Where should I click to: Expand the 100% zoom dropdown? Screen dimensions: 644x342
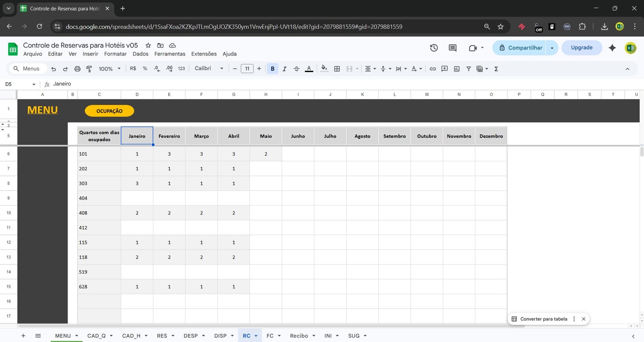coord(109,69)
